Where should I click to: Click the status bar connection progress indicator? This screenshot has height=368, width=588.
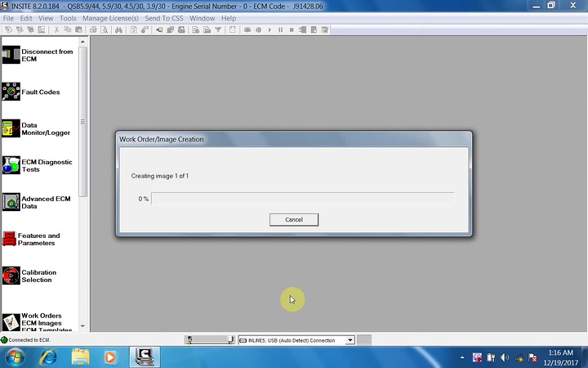coord(210,340)
